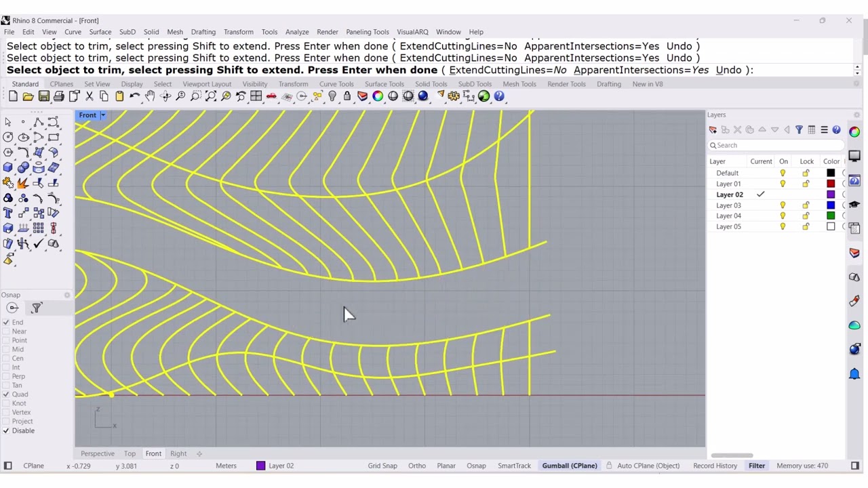Click the purple color swatch of Layer 02
Image resolution: width=868 pixels, height=488 pixels.
(x=831, y=195)
